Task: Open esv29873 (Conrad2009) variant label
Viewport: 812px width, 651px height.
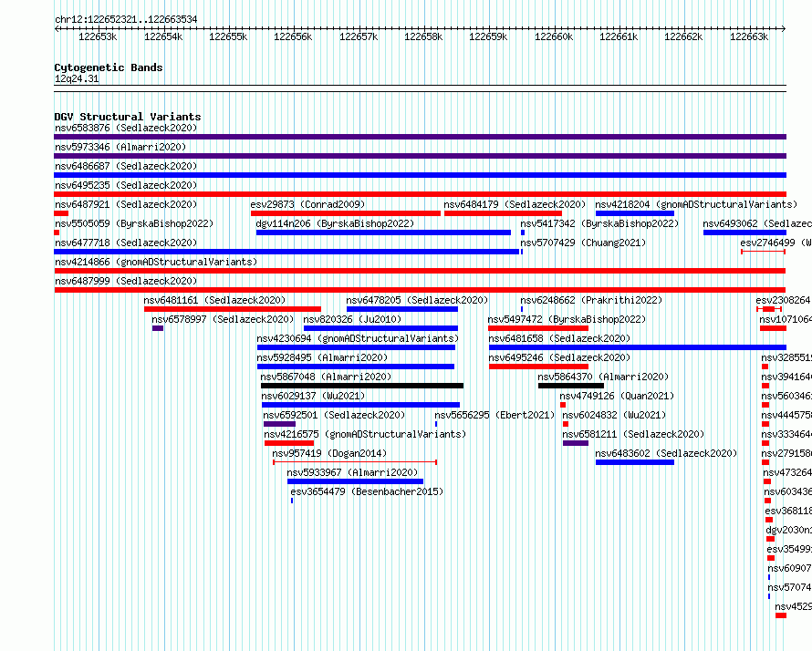Action: pos(307,204)
